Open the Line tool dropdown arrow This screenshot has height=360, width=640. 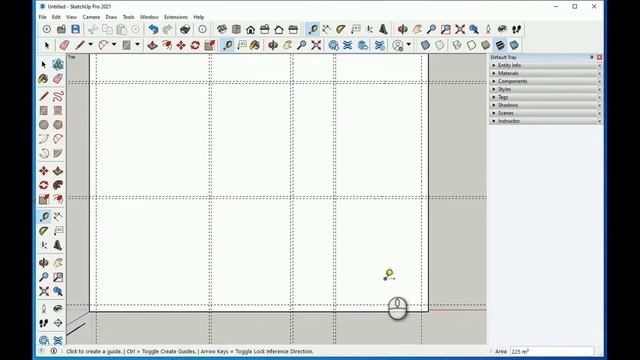pyautogui.click(x=91, y=45)
